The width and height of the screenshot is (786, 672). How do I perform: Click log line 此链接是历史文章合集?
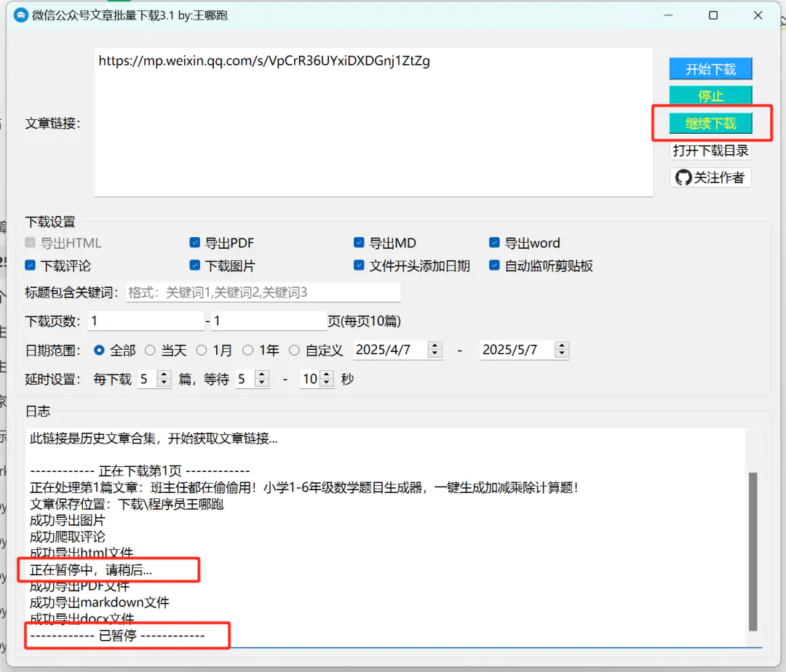click(154, 439)
